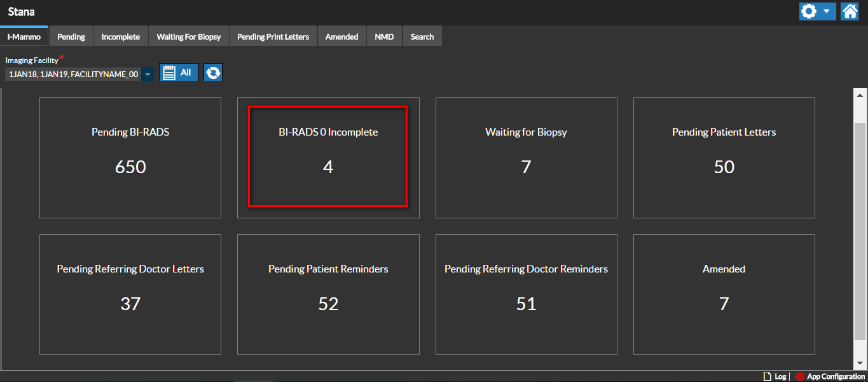Open the Pending Patient Letters tile
The width and height of the screenshot is (868, 382).
click(x=724, y=158)
